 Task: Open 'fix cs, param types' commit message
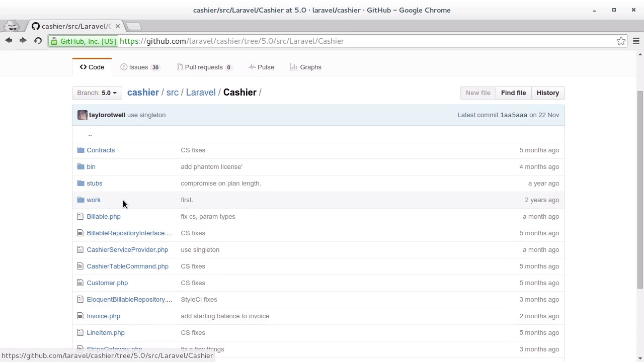(208, 216)
